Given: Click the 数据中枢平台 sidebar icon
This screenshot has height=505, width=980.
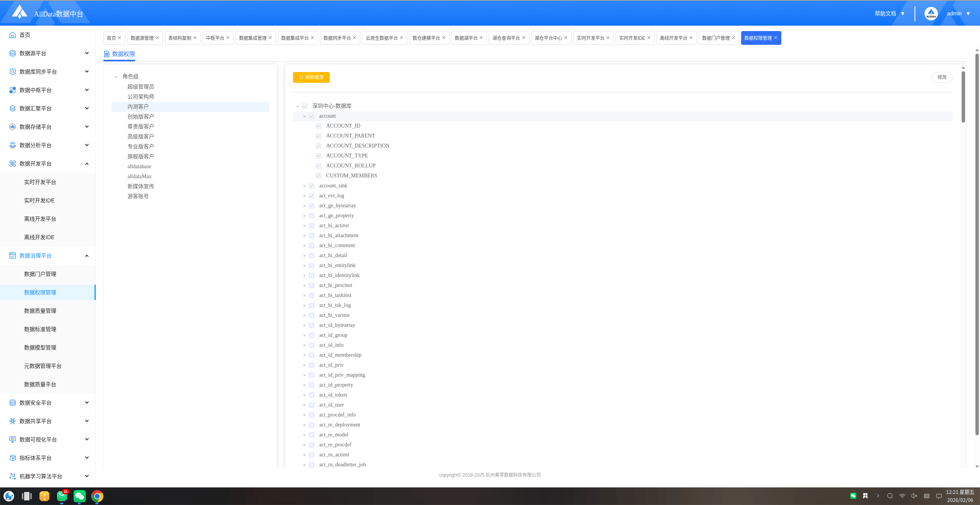Looking at the screenshot, I should pyautogui.click(x=13, y=90).
